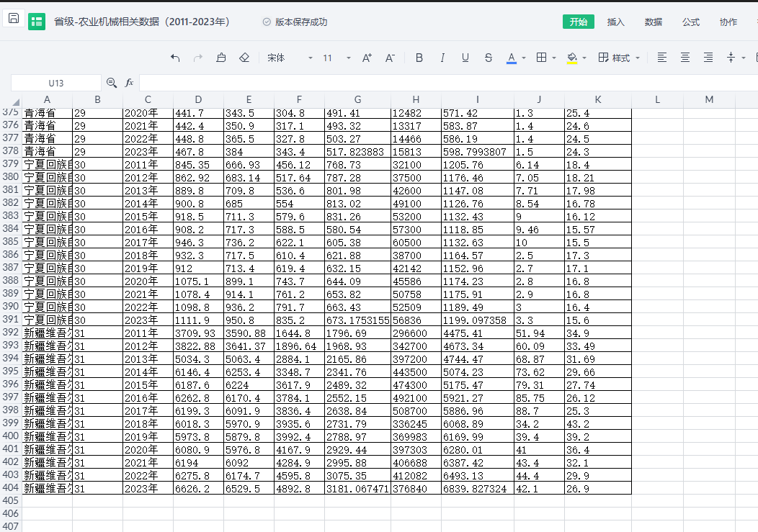Open the 宋体 font family dropdown
Viewport: 758px width, 532px height.
click(x=289, y=58)
